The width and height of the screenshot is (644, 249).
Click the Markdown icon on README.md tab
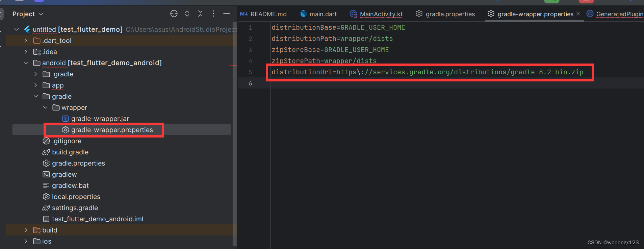pyautogui.click(x=244, y=14)
